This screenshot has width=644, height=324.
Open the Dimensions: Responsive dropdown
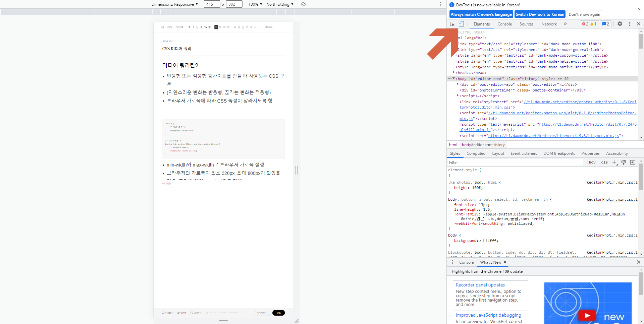(174, 4)
